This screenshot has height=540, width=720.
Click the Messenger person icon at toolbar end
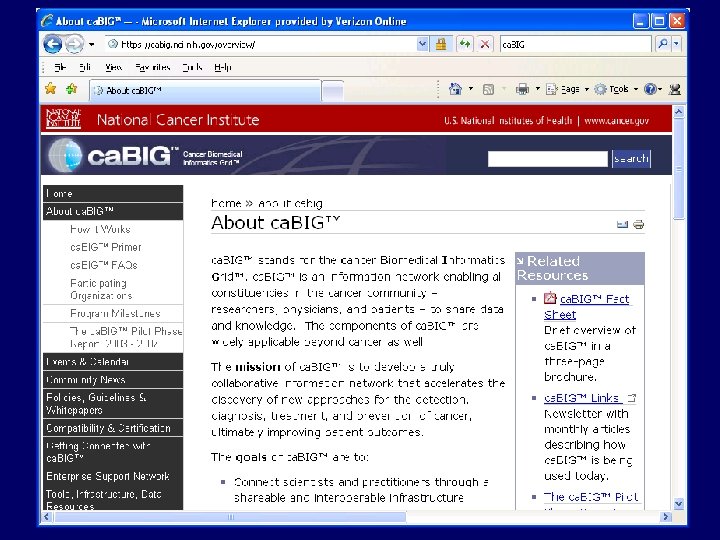pyautogui.click(x=675, y=90)
